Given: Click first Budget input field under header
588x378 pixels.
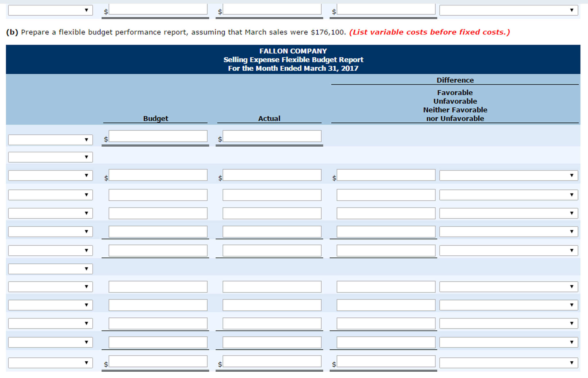Looking at the screenshot, I should 158,136.
